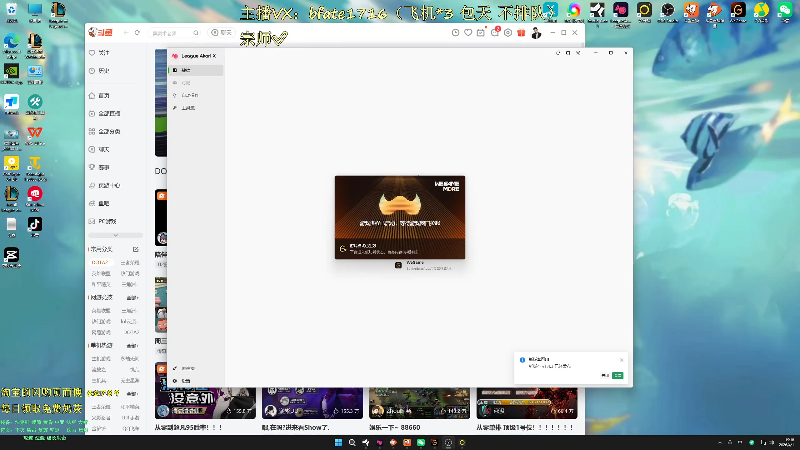
Task: Open the Windows taskbar search icon
Action: coord(352,442)
